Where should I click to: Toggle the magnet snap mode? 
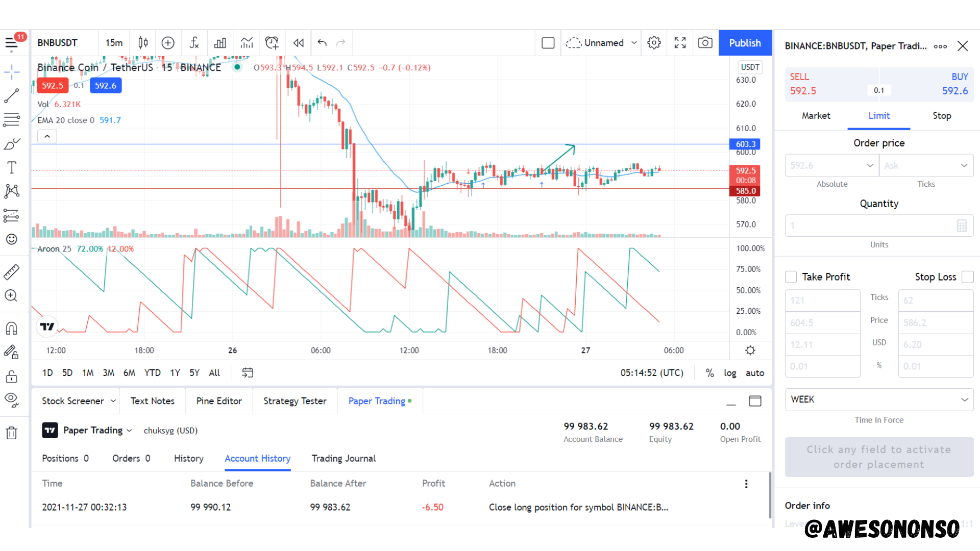click(12, 328)
